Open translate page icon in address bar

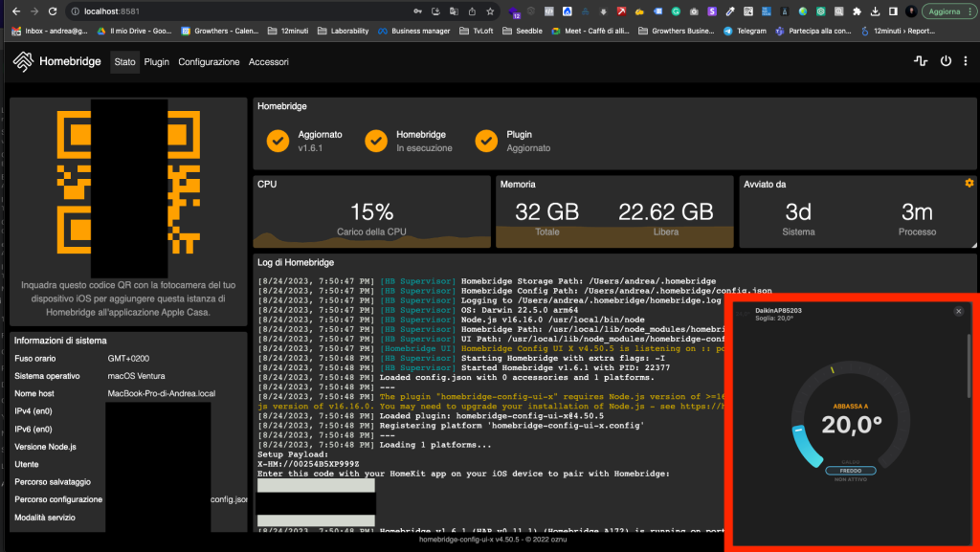[x=454, y=11]
